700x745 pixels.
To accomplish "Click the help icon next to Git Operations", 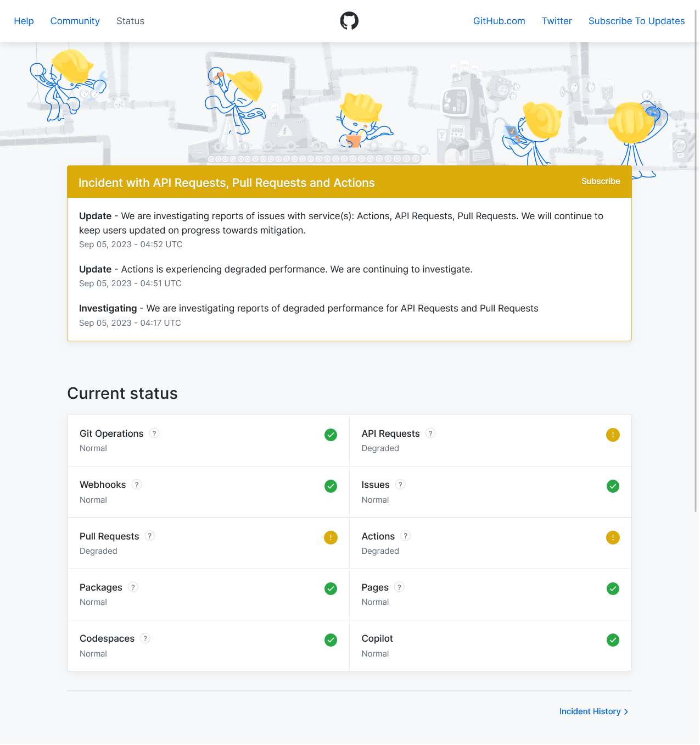I will click(x=155, y=433).
